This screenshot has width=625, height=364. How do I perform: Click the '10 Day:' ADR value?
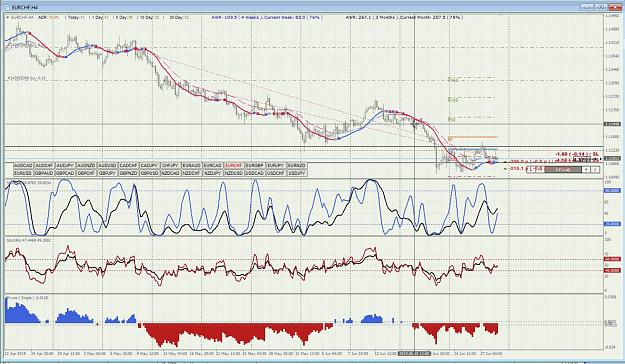coord(149,18)
